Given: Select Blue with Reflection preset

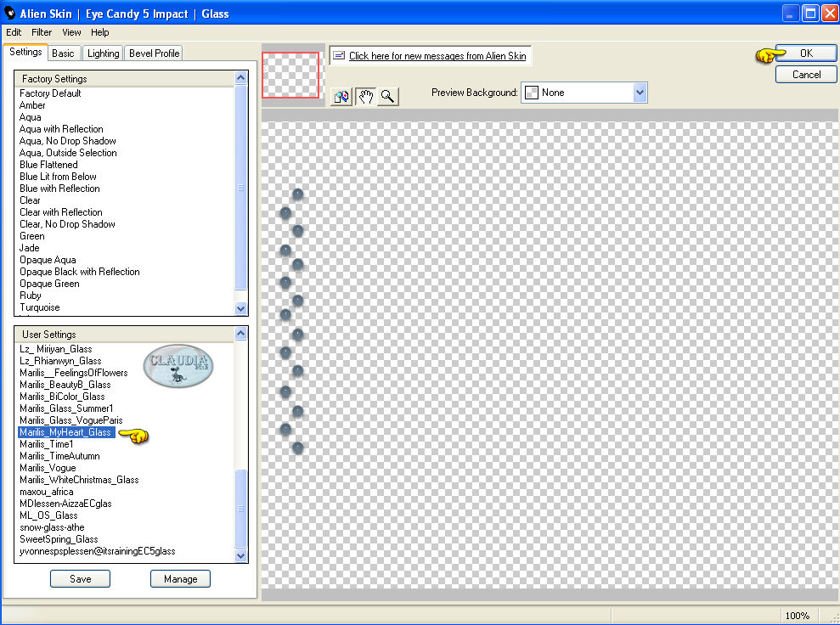Looking at the screenshot, I should click(x=59, y=189).
